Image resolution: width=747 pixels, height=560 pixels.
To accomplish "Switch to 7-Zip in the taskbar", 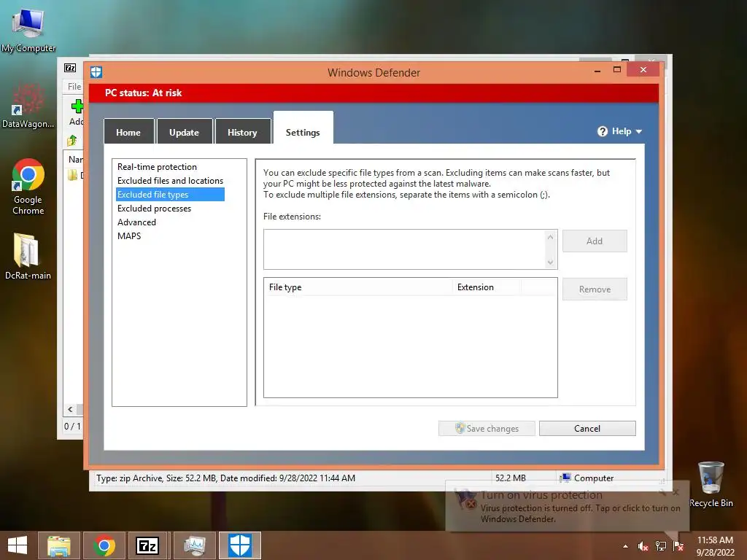I will (x=147, y=545).
